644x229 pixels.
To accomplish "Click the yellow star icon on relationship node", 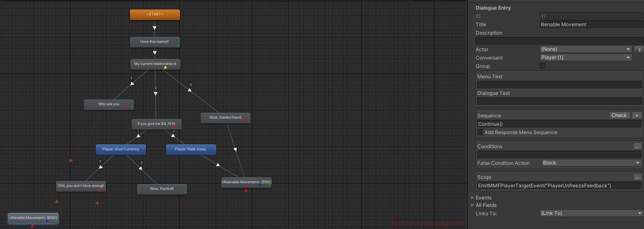I will (165, 67).
